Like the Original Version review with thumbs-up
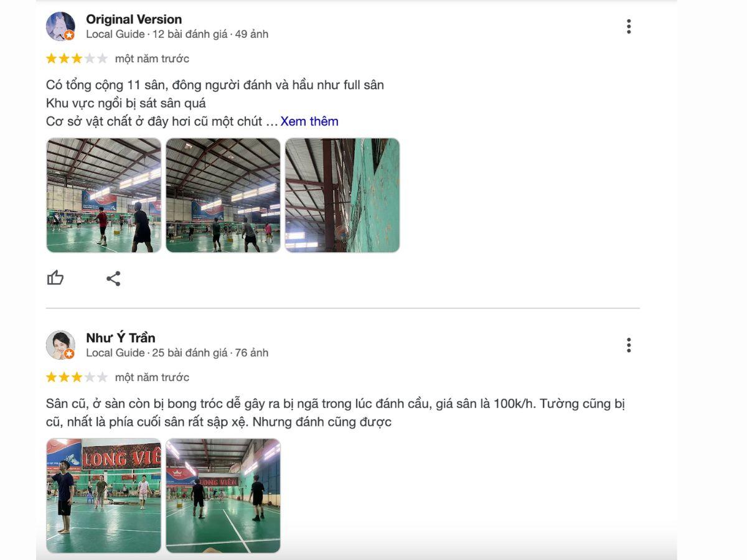 tap(55, 278)
